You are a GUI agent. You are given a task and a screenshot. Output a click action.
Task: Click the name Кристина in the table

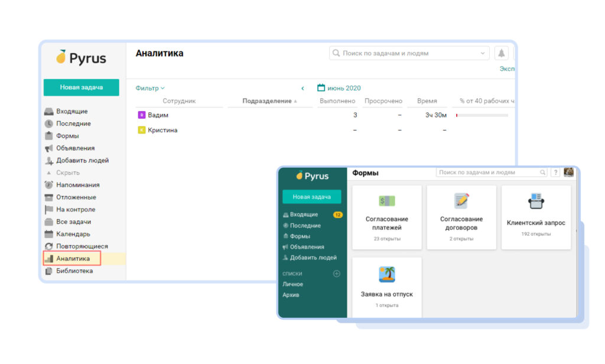(x=162, y=130)
